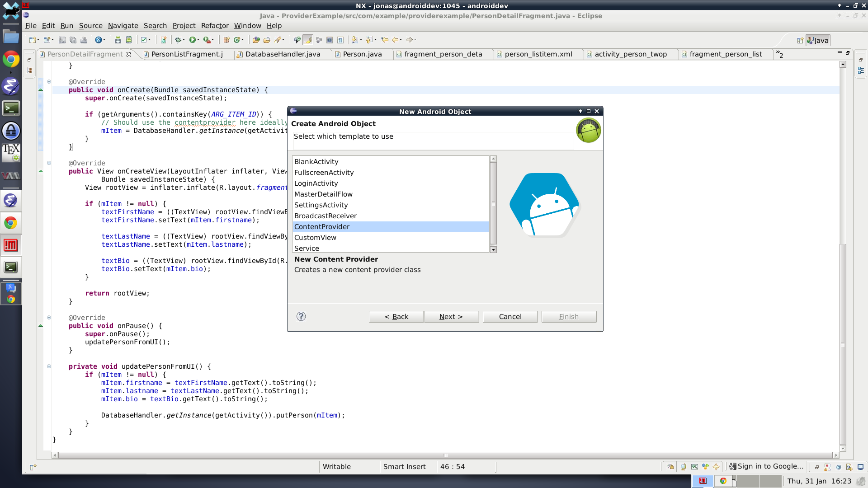Click the New Java Class icon
This screenshot has width=868, height=488.
[x=238, y=40]
